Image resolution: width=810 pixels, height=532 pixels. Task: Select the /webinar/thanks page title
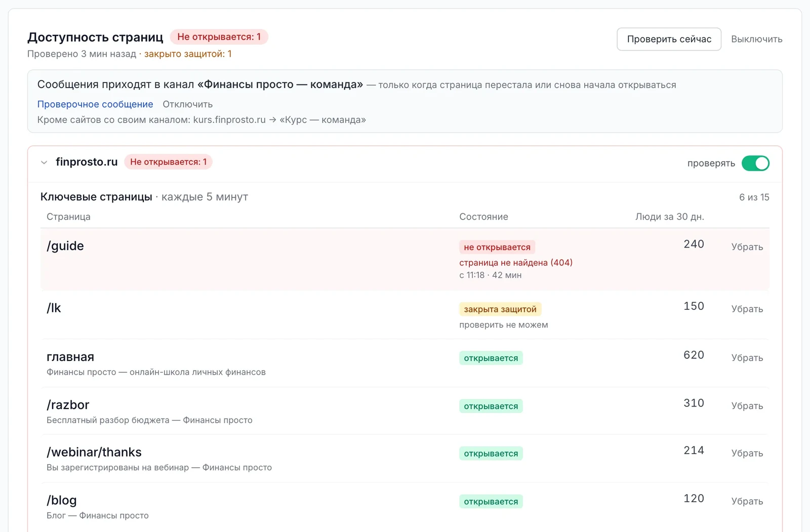94,452
